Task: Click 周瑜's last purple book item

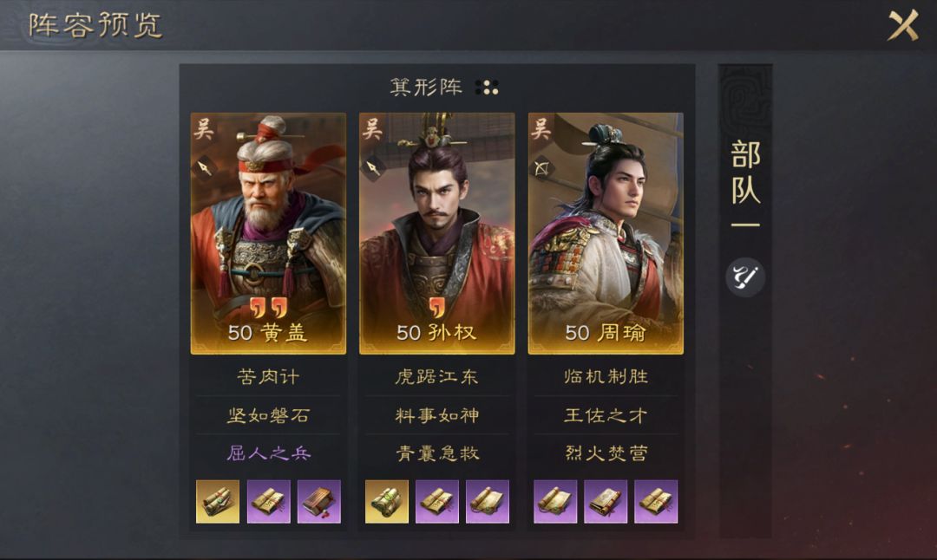Action: pos(656,502)
